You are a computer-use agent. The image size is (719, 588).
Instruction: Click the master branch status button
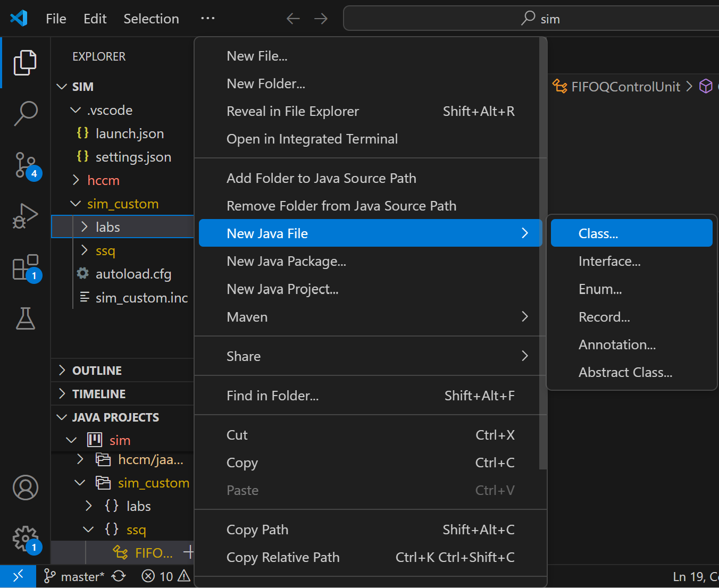tap(76, 576)
